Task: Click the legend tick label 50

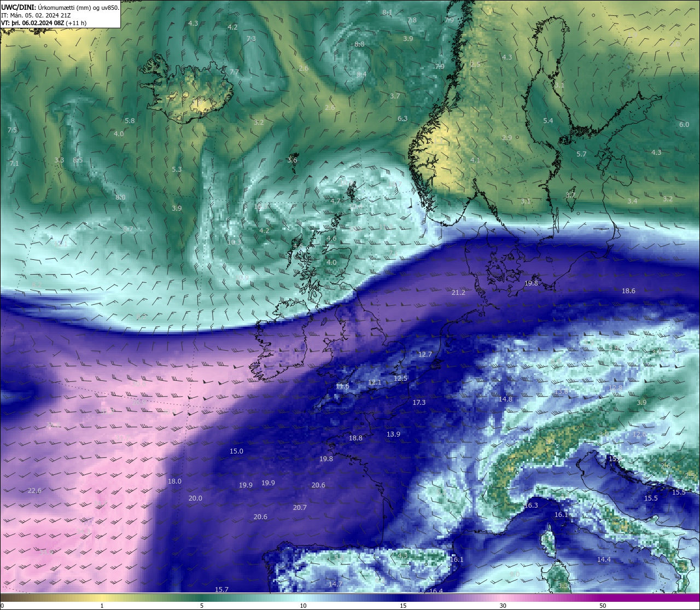Action: [x=603, y=606]
